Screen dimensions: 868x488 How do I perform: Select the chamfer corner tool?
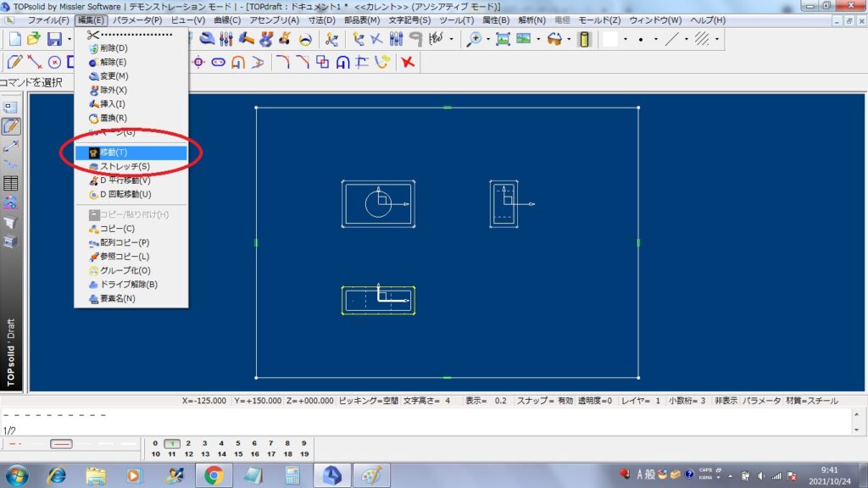[303, 62]
